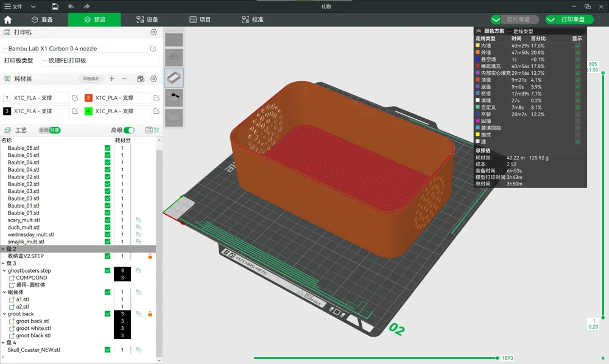Open the 文件 menu
Screen dimensions: 609x364
(x=13, y=7)
